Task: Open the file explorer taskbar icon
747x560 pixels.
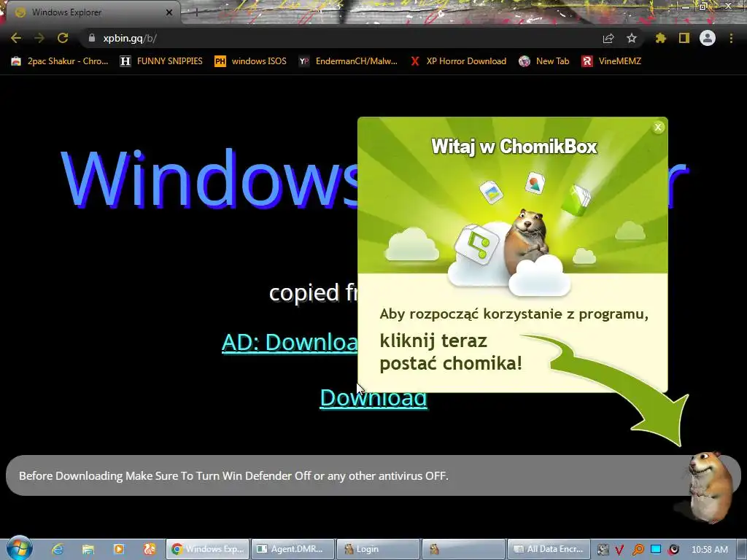Action: pyautogui.click(x=88, y=549)
